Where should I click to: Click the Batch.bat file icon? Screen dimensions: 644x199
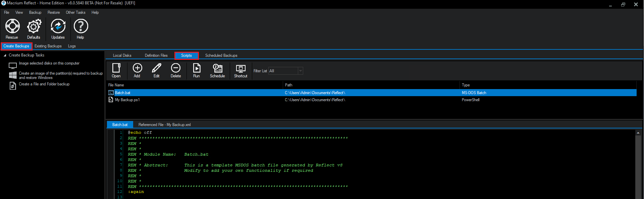[x=111, y=93]
